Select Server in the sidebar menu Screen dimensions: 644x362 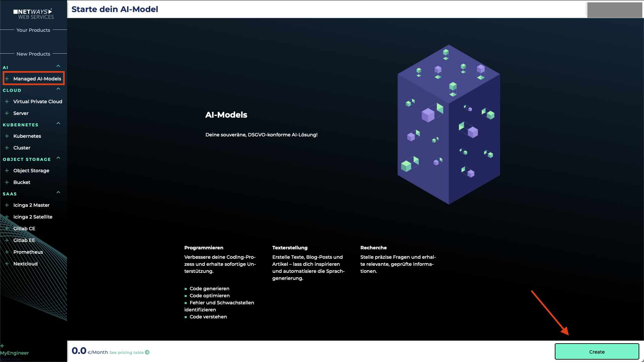(21, 113)
